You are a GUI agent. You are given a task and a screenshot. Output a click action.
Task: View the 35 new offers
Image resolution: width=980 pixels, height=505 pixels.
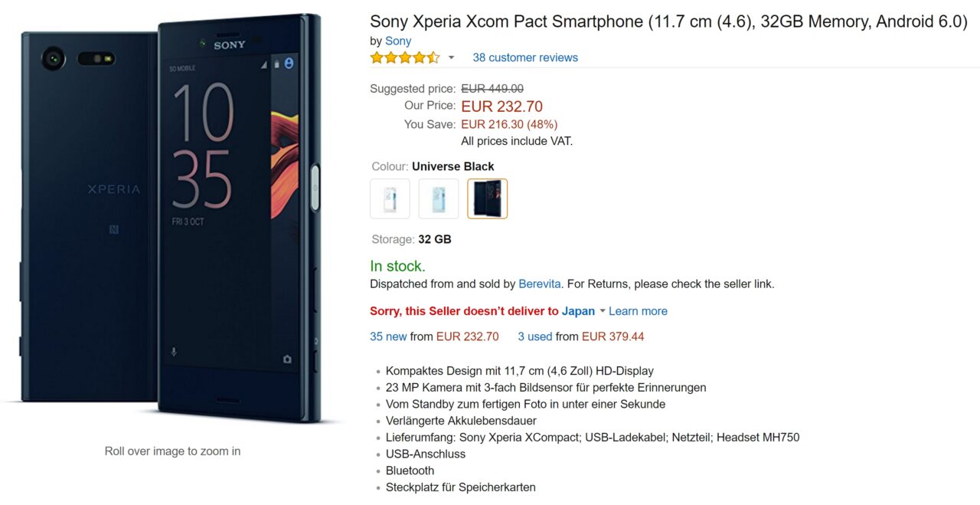point(388,336)
